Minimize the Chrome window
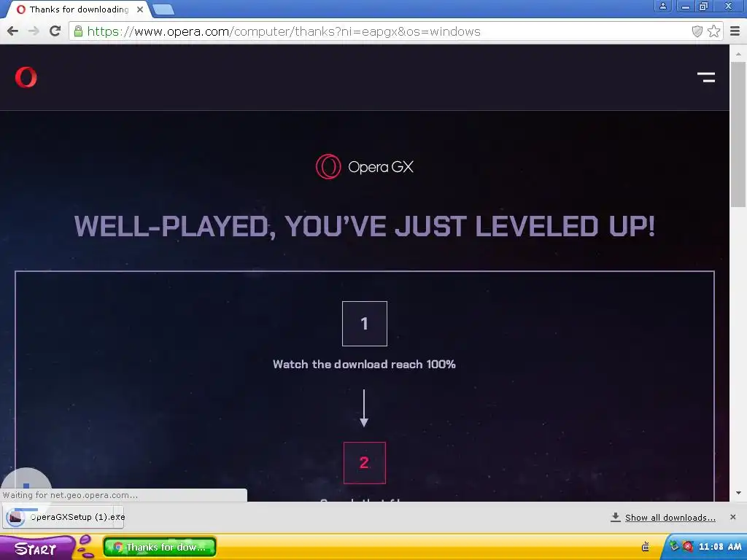Screen dimensions: 747x560 coord(686,6)
